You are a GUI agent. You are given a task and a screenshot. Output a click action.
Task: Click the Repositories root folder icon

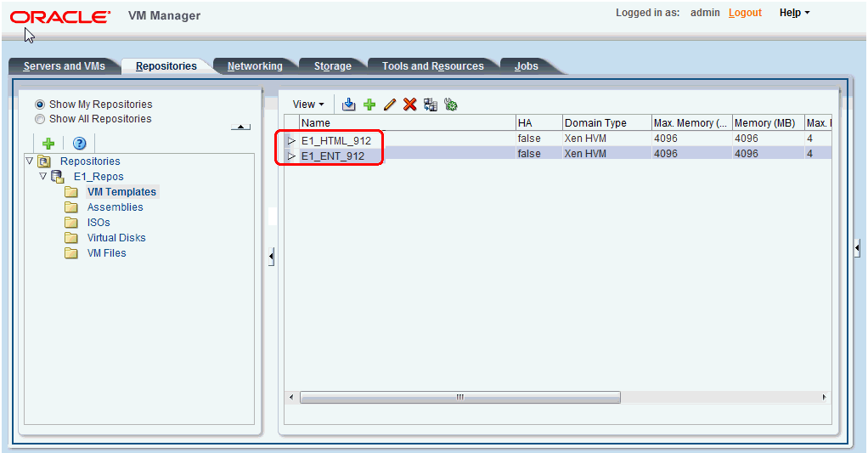click(44, 161)
